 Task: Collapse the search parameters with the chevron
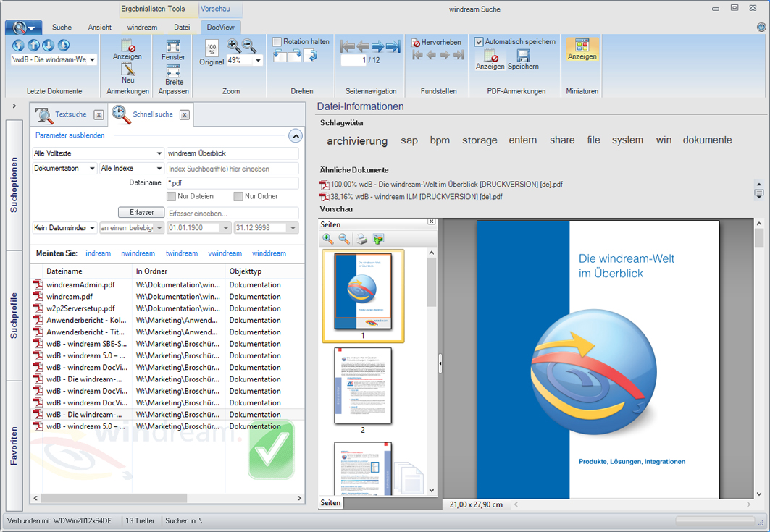tap(295, 135)
